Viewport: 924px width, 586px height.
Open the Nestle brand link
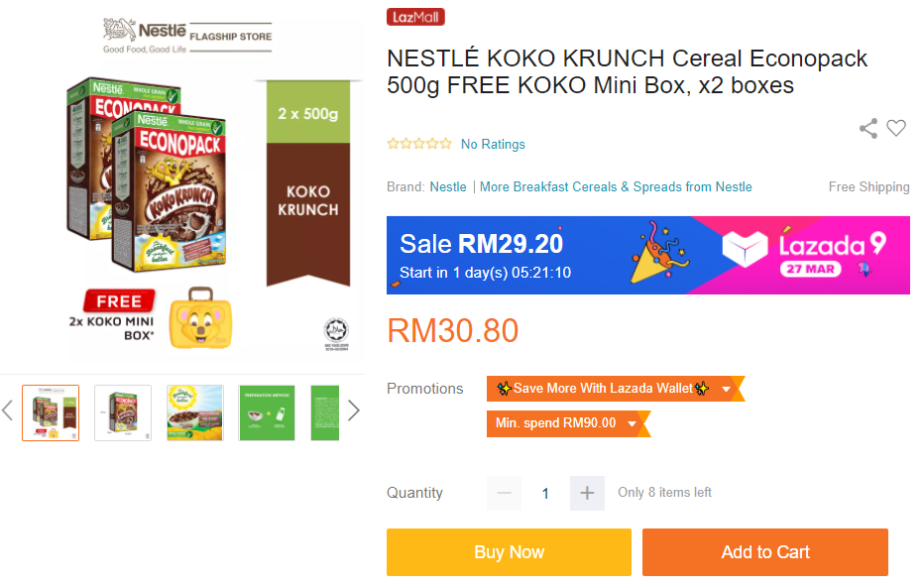pyautogui.click(x=448, y=186)
